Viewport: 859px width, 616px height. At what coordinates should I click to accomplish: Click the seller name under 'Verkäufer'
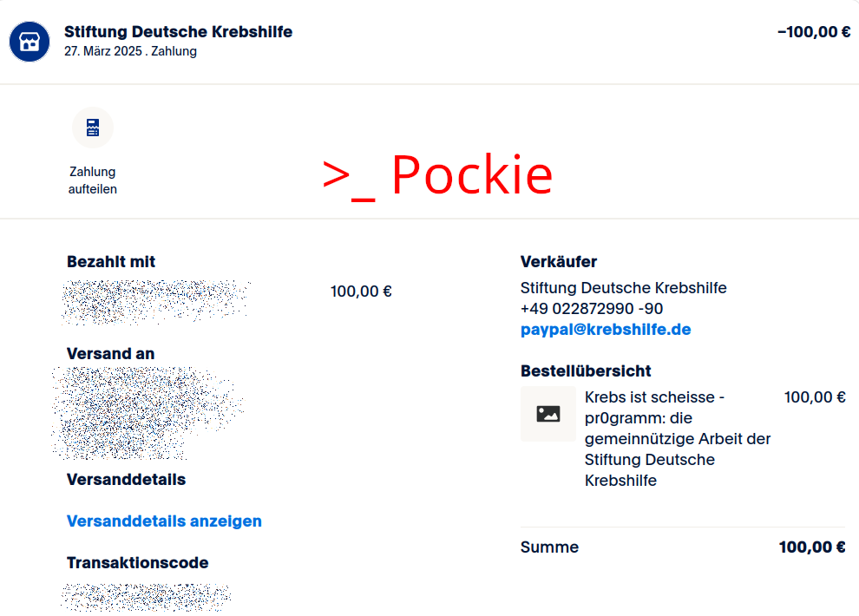pyautogui.click(x=623, y=288)
